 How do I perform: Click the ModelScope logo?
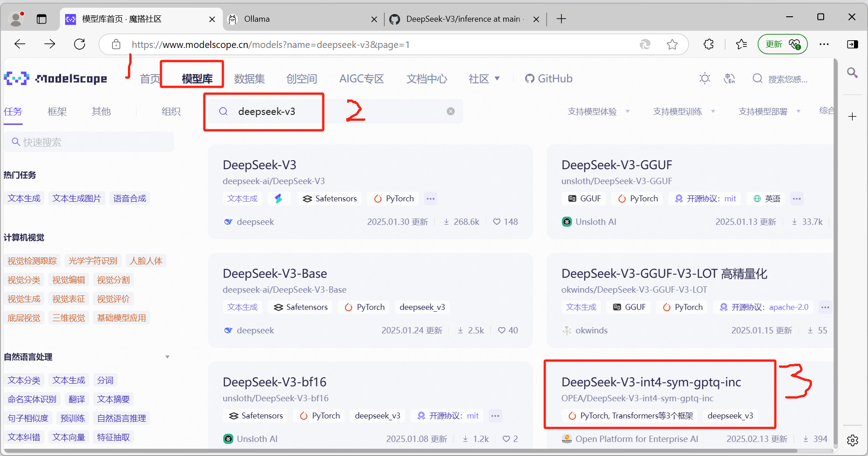(x=56, y=78)
